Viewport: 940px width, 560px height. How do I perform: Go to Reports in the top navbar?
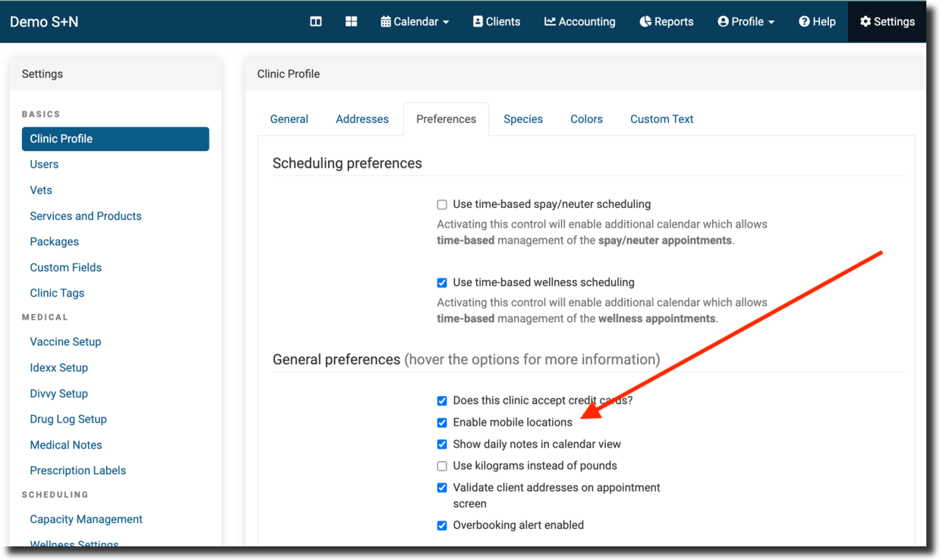[666, 21]
